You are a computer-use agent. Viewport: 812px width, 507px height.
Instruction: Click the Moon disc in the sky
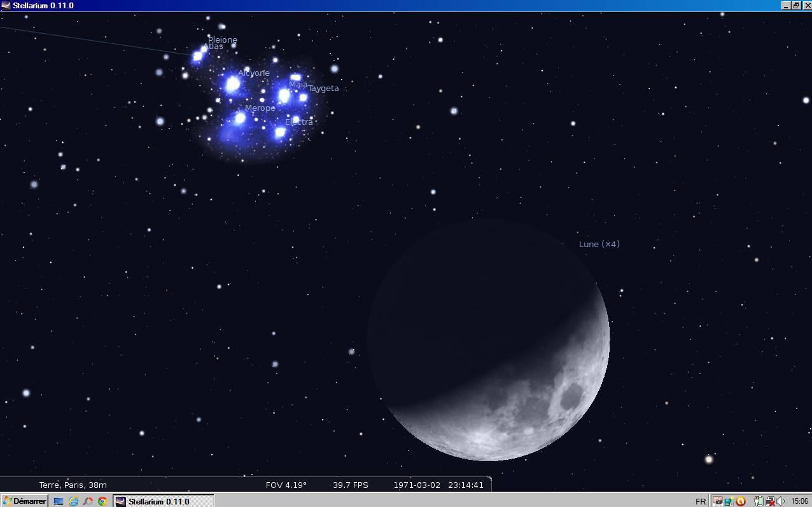[x=488, y=339]
